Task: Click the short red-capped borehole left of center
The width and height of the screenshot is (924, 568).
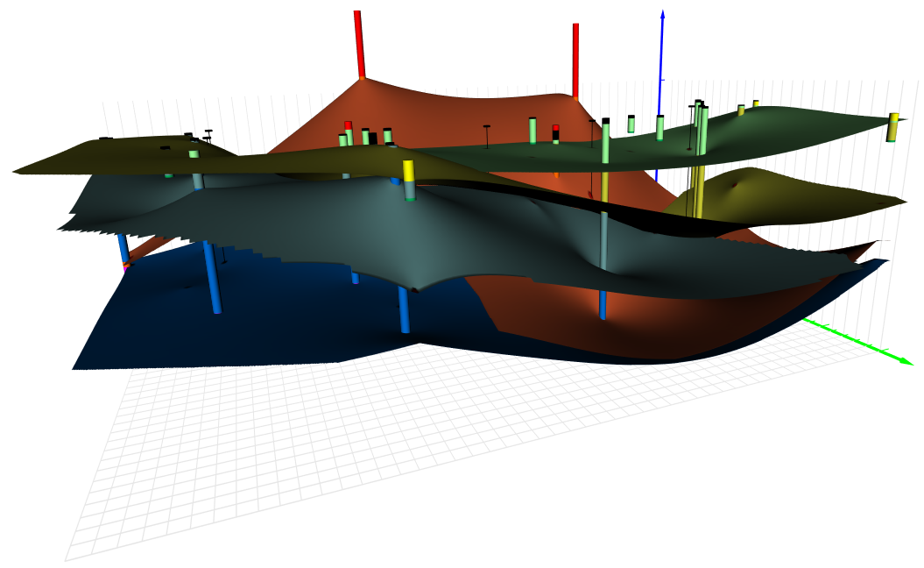Action: (x=348, y=131)
